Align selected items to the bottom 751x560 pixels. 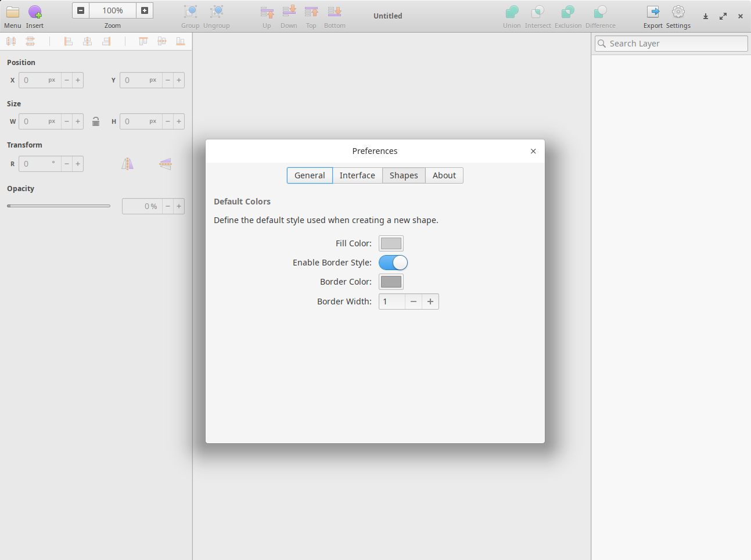point(181,41)
